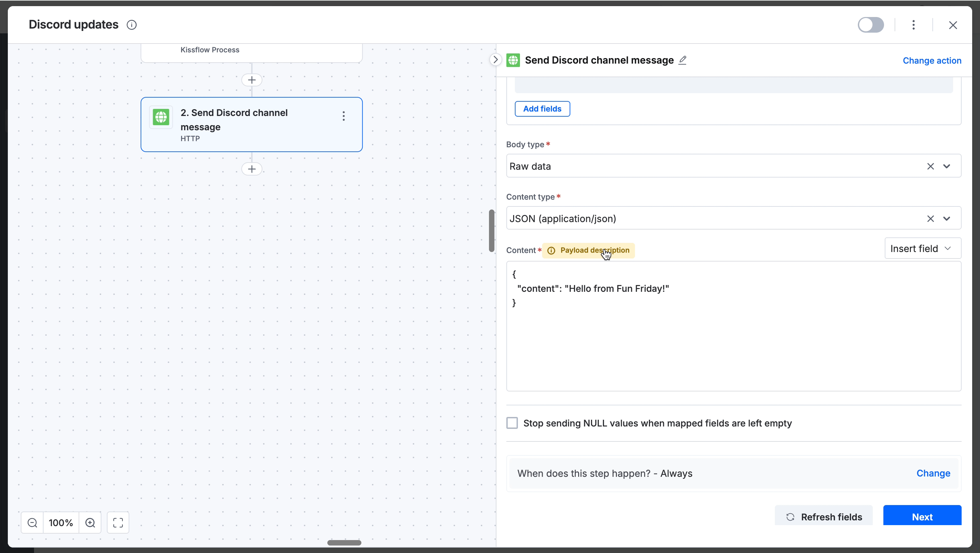Click the Change action link
Viewport: 980px width, 553px height.
pos(932,61)
